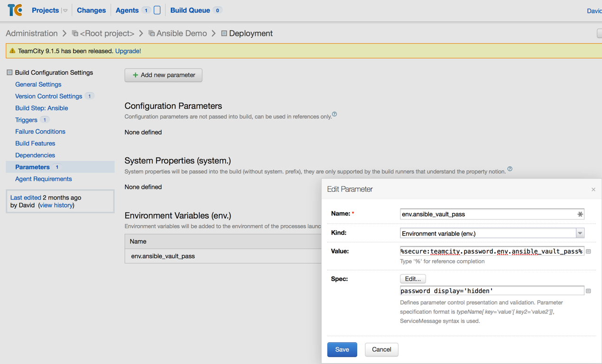Click the Deployment breadcrumb
The image size is (602, 364).
coord(251,33)
